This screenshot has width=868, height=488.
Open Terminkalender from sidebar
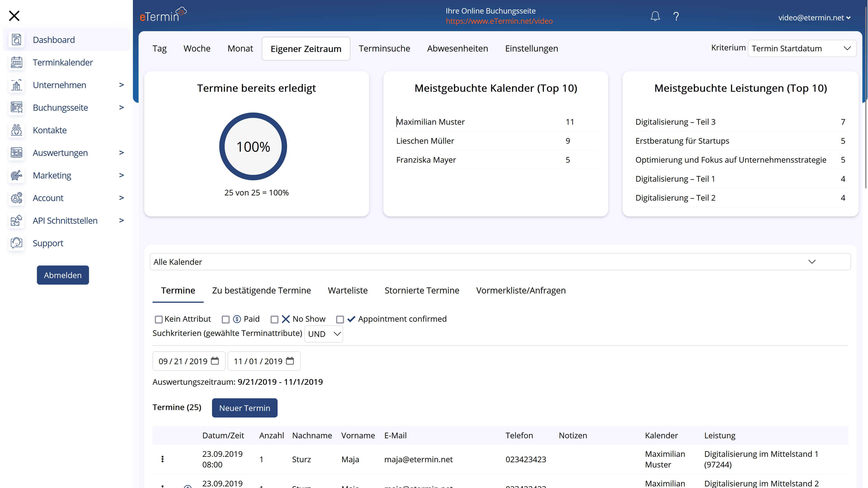63,62
